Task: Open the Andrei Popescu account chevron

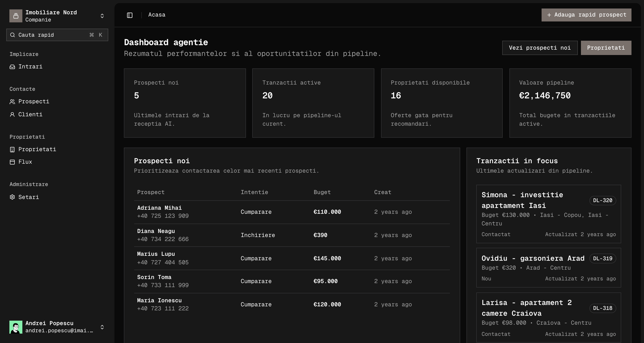Action: click(x=102, y=327)
